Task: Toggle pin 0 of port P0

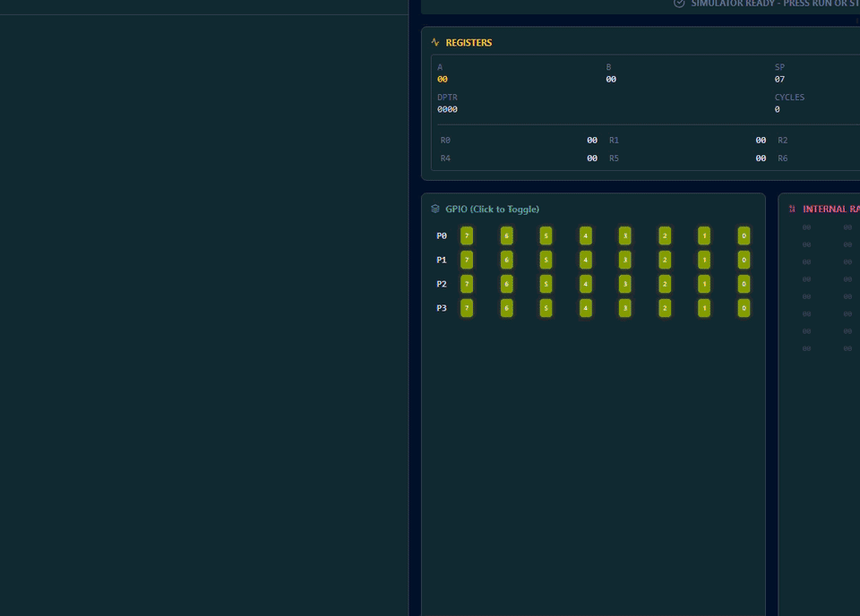Action: [743, 235]
